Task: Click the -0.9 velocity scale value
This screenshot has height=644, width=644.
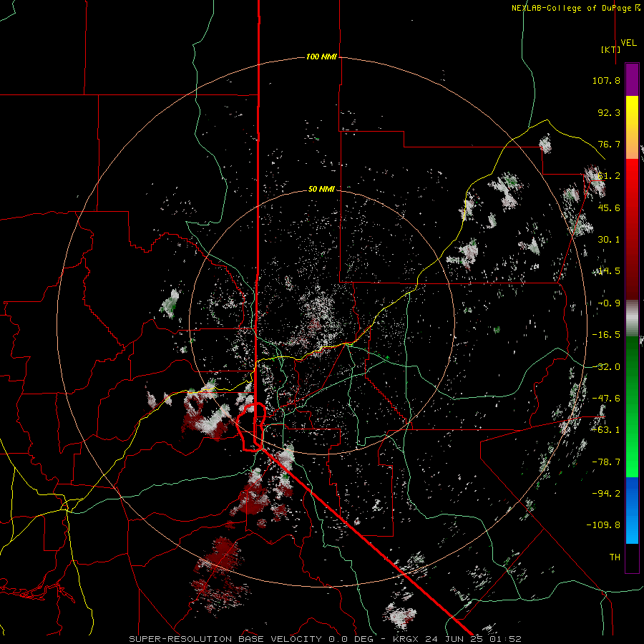Action: pos(609,303)
